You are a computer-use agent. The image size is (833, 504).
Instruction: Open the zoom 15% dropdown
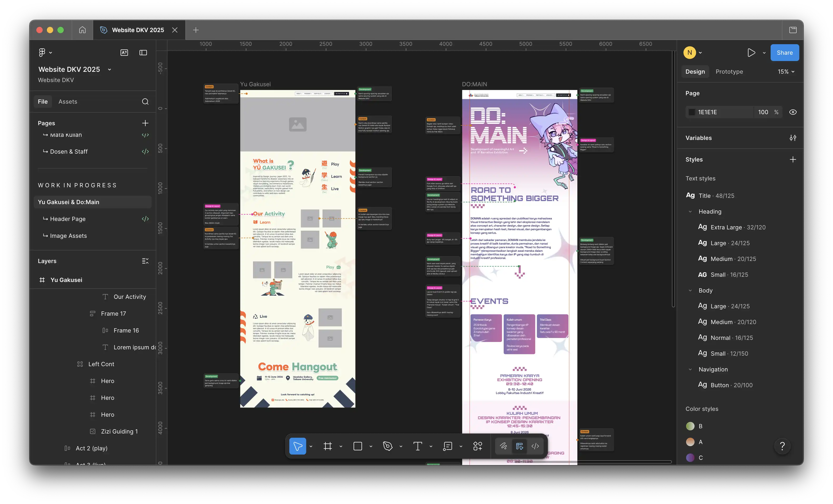[x=786, y=72]
